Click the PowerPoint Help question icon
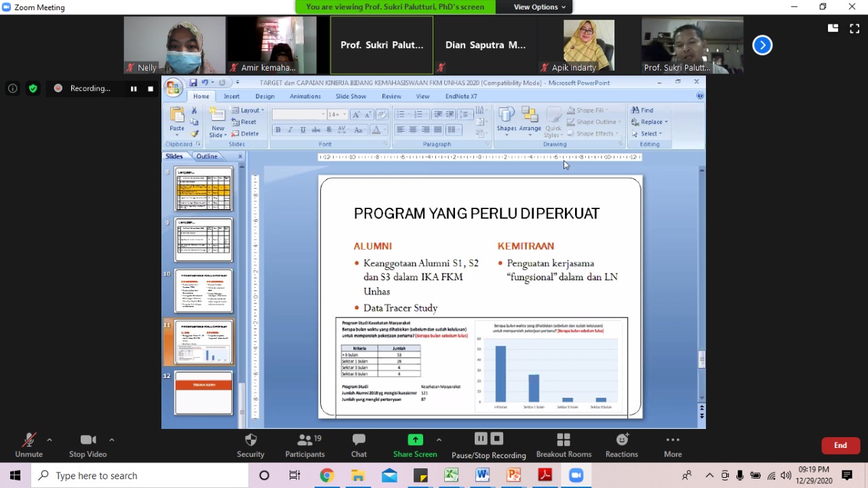This screenshot has height=488, width=868. click(700, 96)
